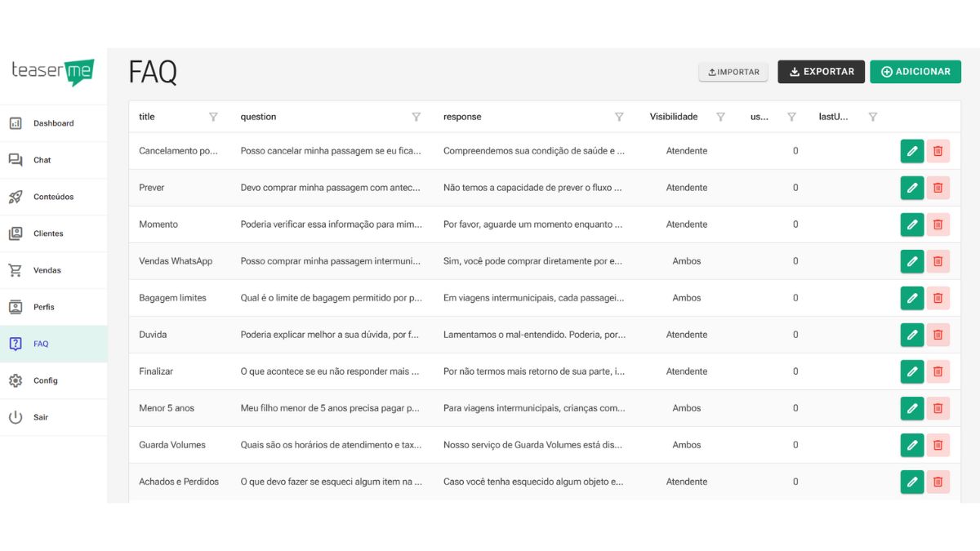Edit the Momento FAQ entry
The image size is (980, 551).
[x=912, y=224]
